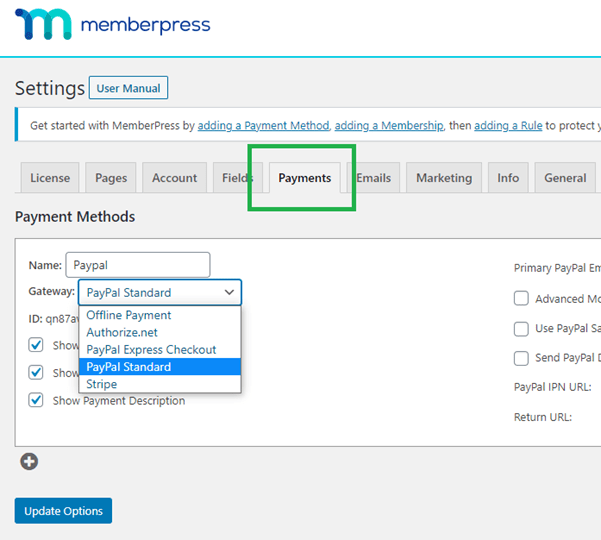Open the User Manual button
This screenshot has width=601, height=540.
(x=128, y=88)
